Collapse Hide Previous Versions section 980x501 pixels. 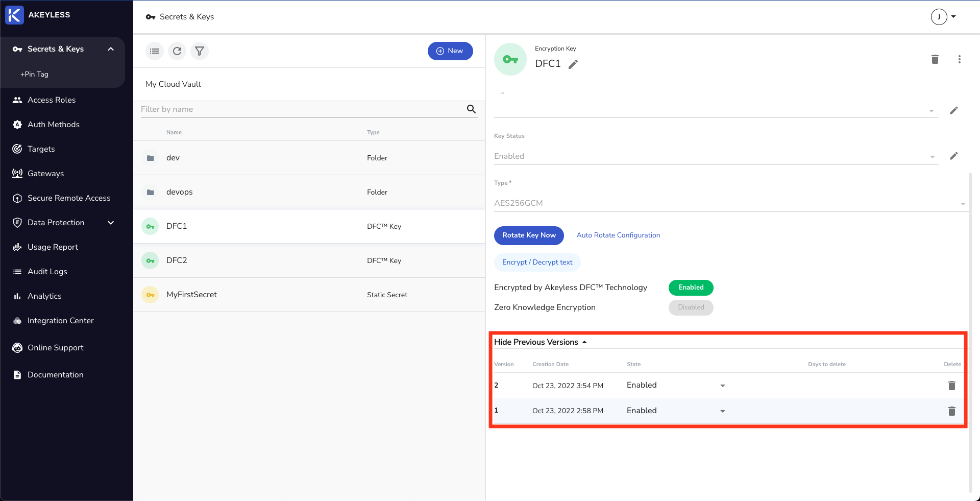click(x=540, y=342)
